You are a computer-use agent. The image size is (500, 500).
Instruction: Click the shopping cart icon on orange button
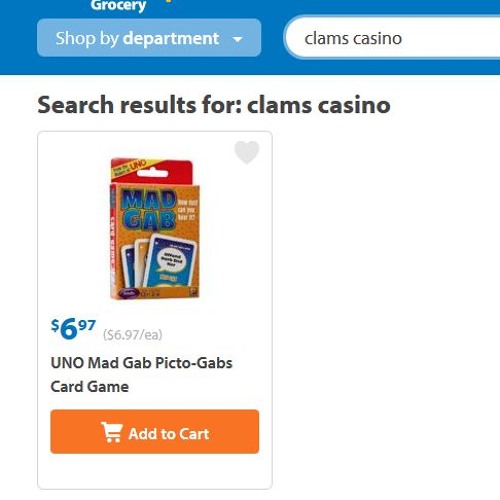(112, 432)
